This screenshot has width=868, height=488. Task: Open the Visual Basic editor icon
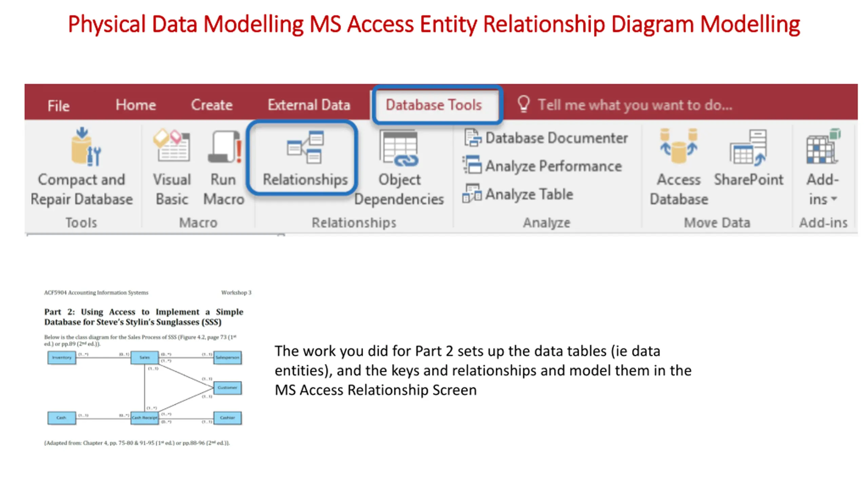coord(172,146)
